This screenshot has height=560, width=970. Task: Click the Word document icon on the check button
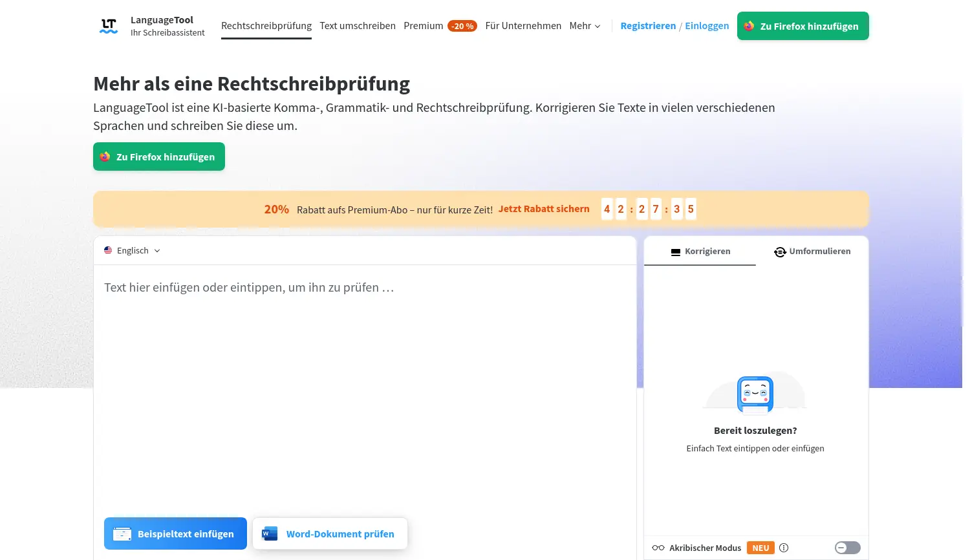(270, 533)
